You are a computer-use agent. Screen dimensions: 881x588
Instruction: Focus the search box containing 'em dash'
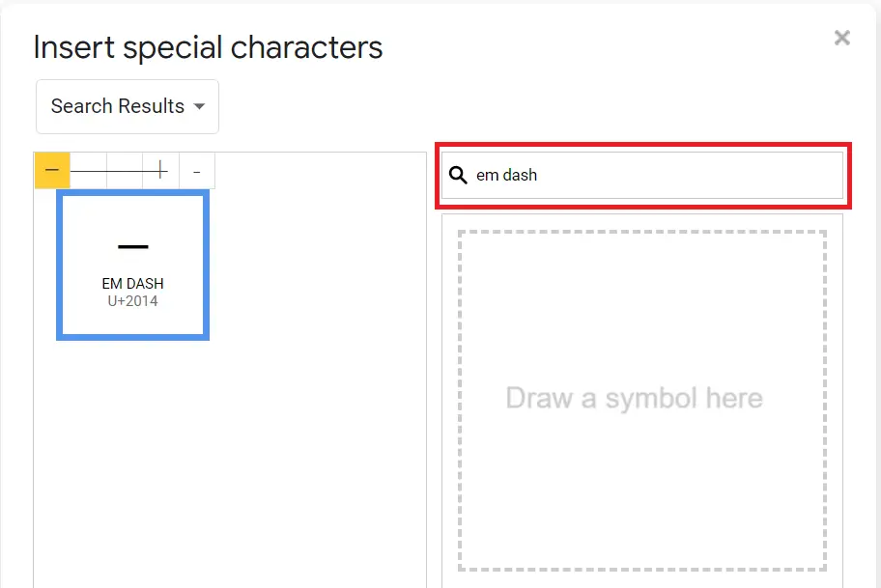pos(642,175)
